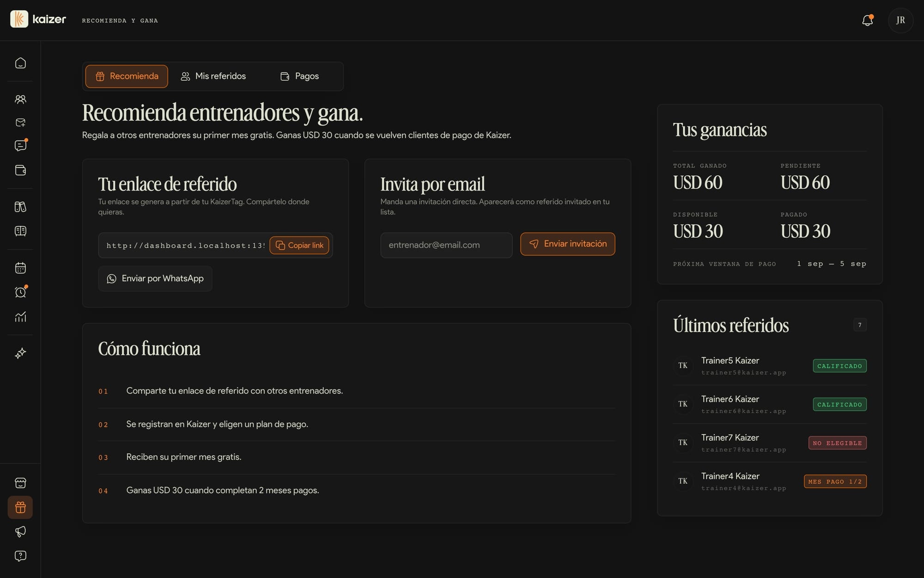Focus the entrenador@email.com input field

click(x=446, y=245)
